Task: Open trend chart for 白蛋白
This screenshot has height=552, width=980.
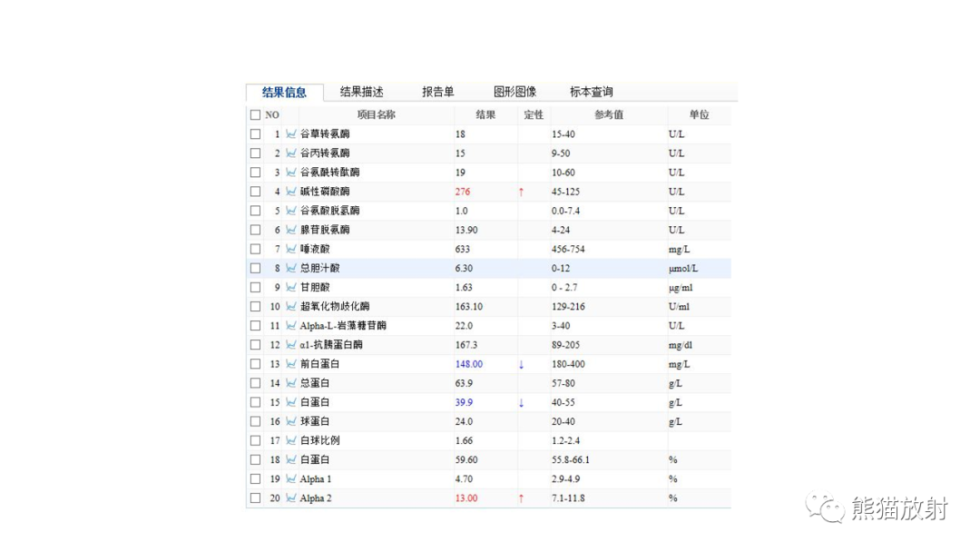Action: [x=290, y=401]
